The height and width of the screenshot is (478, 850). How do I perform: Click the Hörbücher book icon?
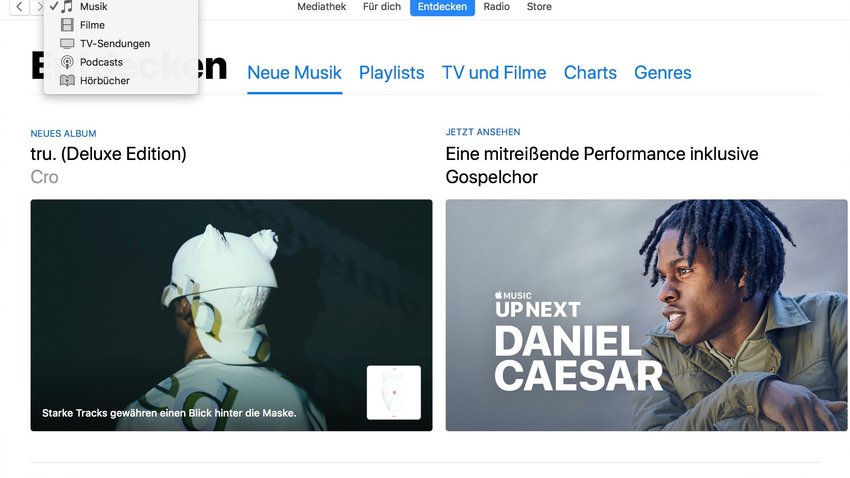(67, 80)
